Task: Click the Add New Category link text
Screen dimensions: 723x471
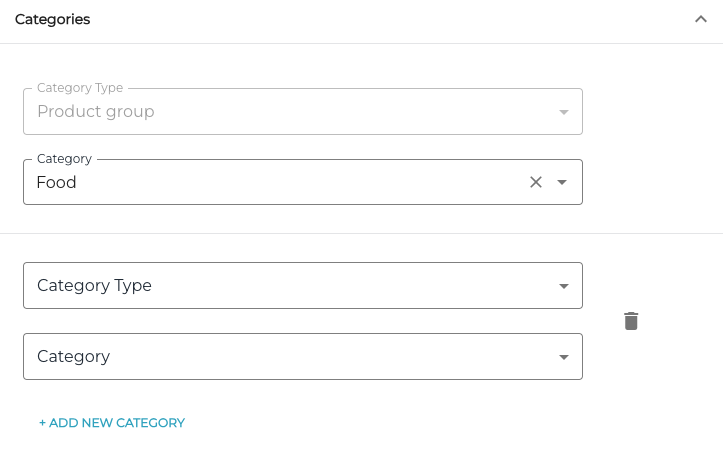Action: click(x=117, y=423)
